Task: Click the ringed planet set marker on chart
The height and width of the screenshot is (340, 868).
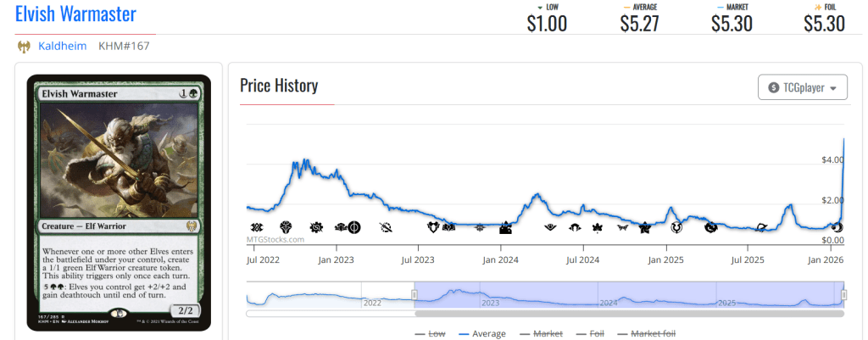Action: point(761,227)
